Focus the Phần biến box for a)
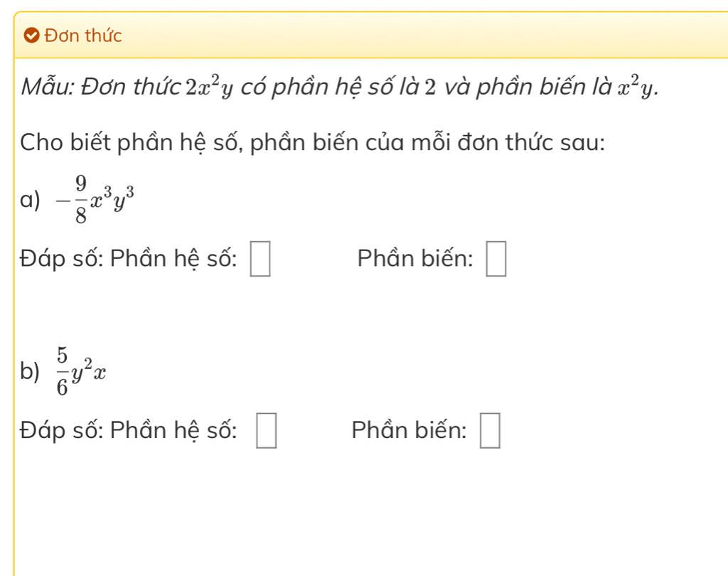 coord(496,259)
